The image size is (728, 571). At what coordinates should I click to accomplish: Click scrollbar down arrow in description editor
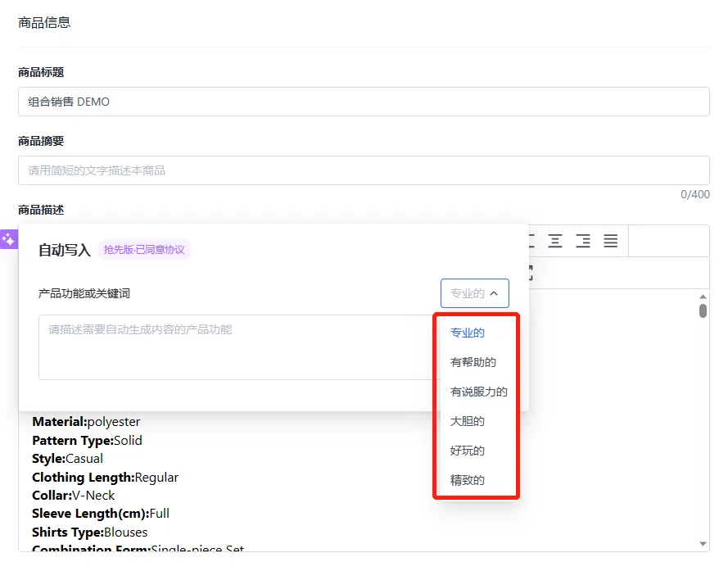pos(703,544)
